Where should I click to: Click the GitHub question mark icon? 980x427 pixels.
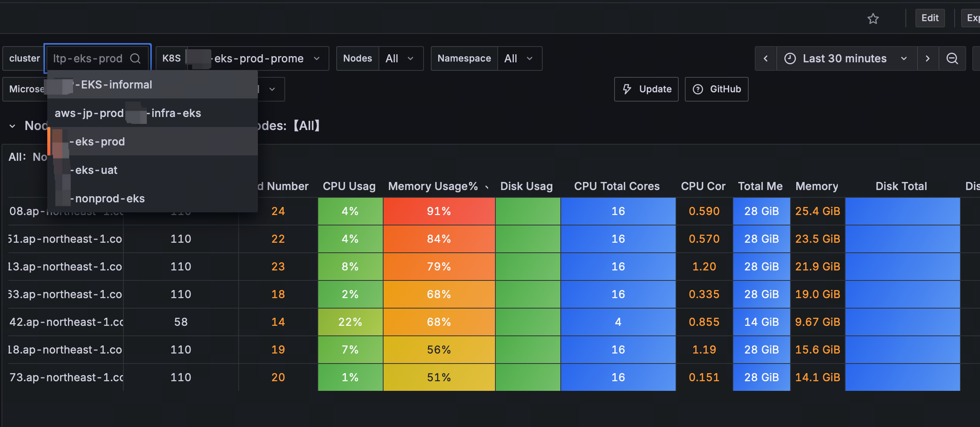698,89
